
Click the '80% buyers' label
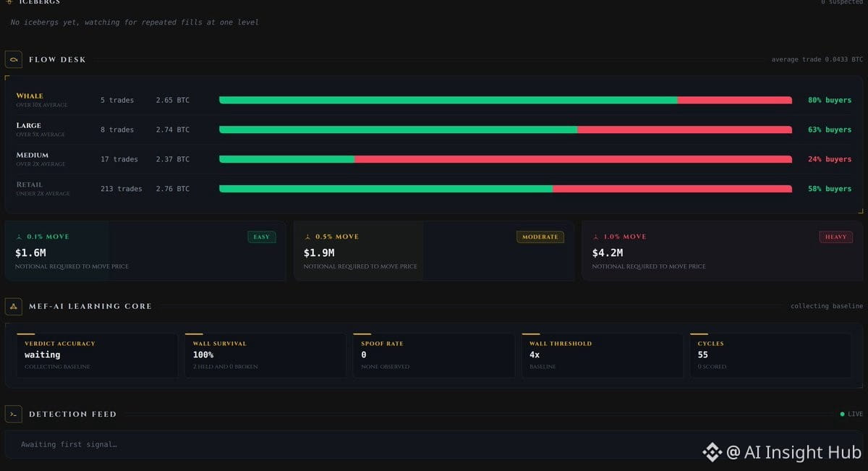tap(830, 100)
